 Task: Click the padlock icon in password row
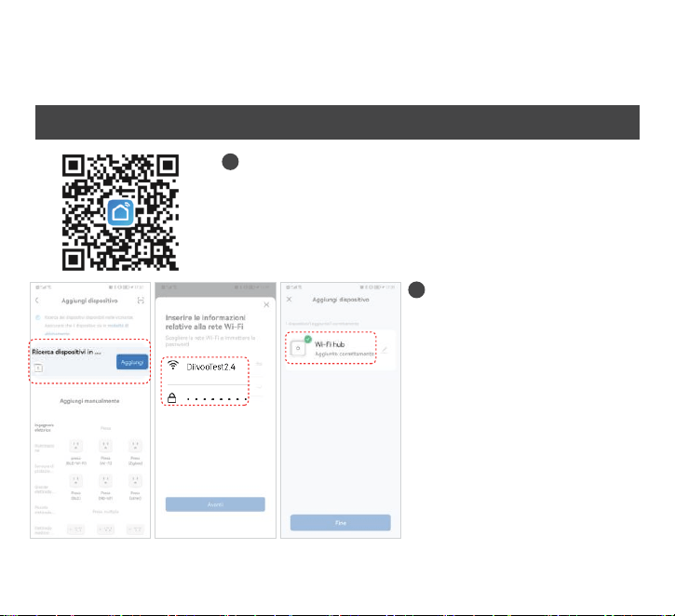point(171,398)
